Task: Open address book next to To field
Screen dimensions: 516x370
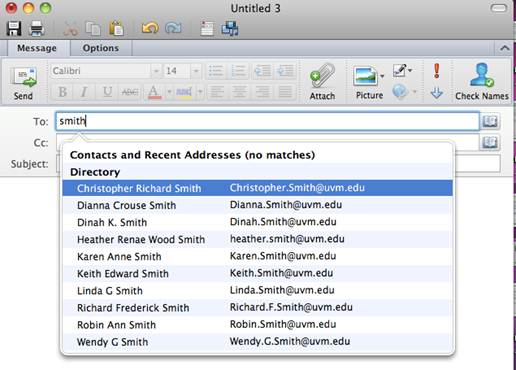Action: click(490, 121)
